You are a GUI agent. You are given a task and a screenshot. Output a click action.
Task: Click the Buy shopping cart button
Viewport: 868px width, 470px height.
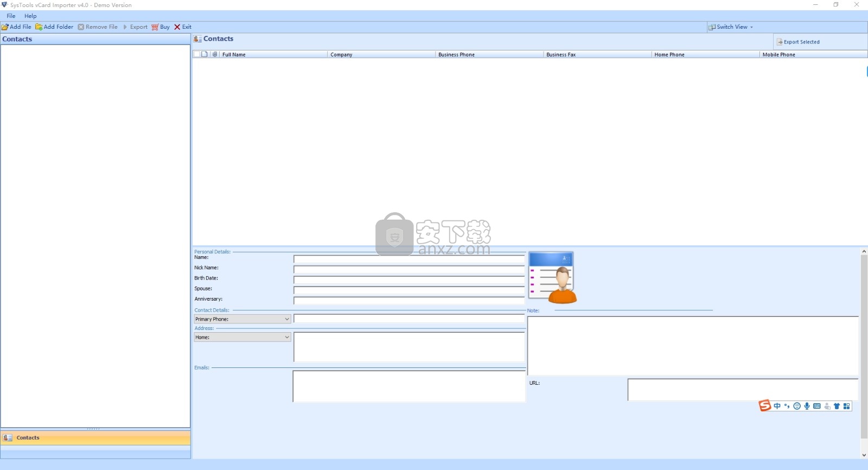161,27
